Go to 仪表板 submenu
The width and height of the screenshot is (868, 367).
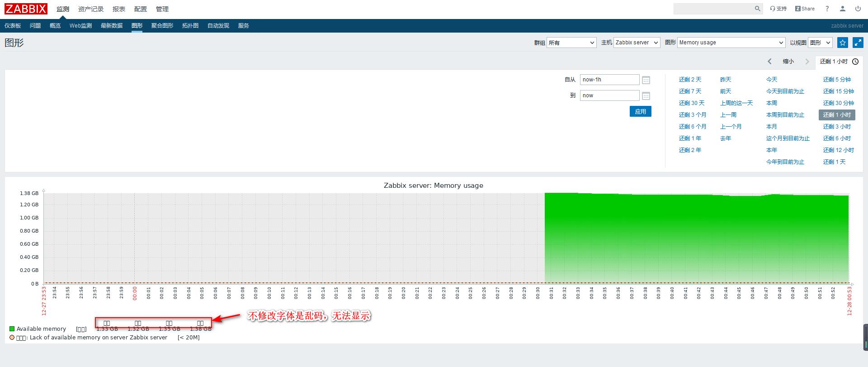pyautogui.click(x=13, y=26)
